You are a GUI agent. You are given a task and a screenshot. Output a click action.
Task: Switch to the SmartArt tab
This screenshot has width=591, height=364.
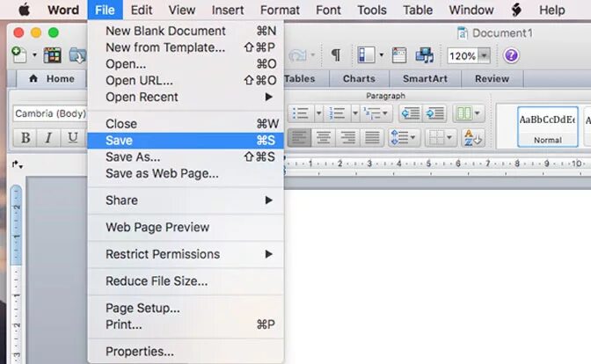pos(425,79)
